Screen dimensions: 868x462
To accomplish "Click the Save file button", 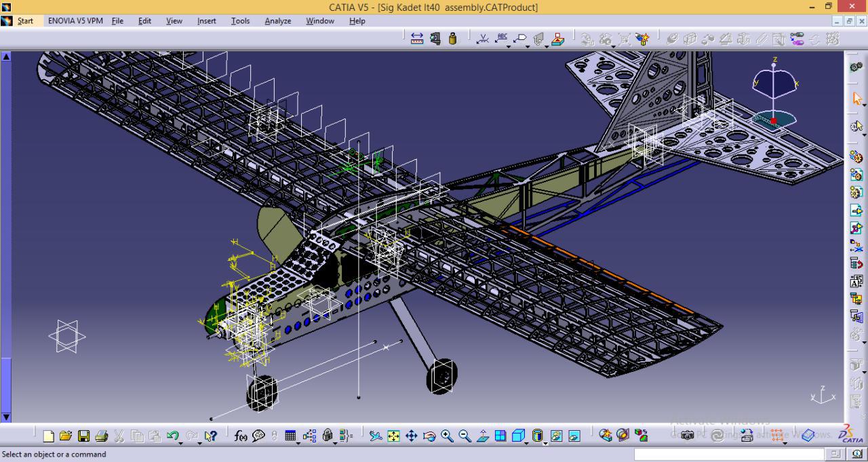I will coord(83,436).
